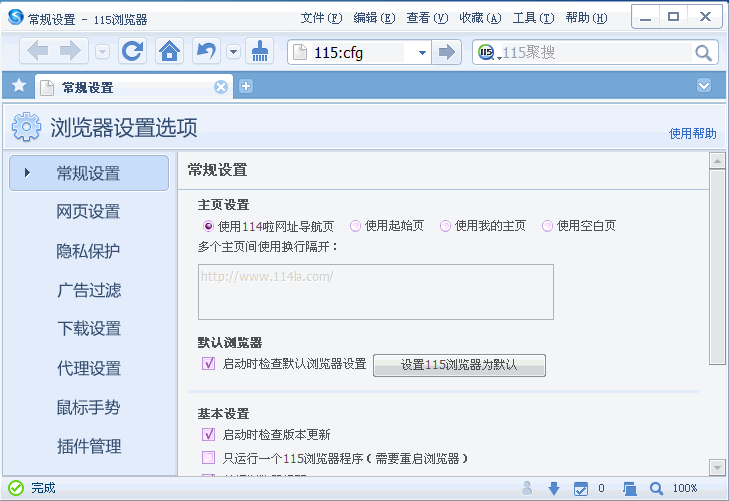Click the 115聚搜 search field
The height and width of the screenshot is (501, 729).
(x=597, y=53)
